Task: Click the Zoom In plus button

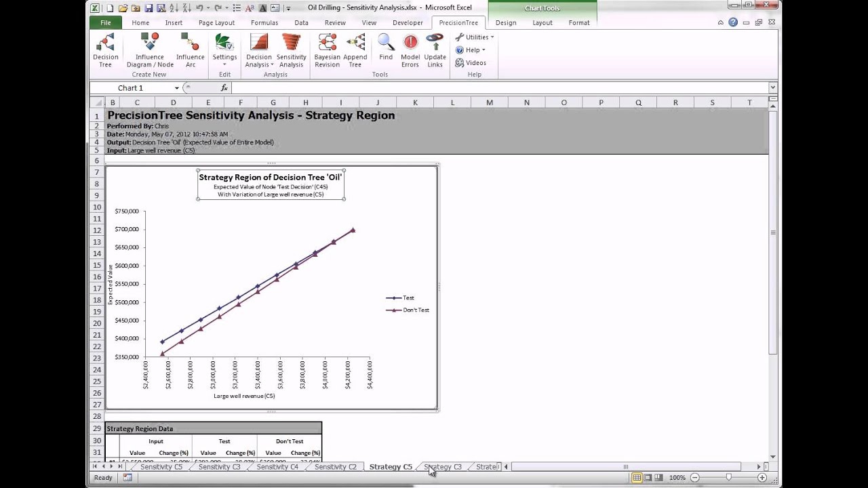Action: tap(762, 478)
